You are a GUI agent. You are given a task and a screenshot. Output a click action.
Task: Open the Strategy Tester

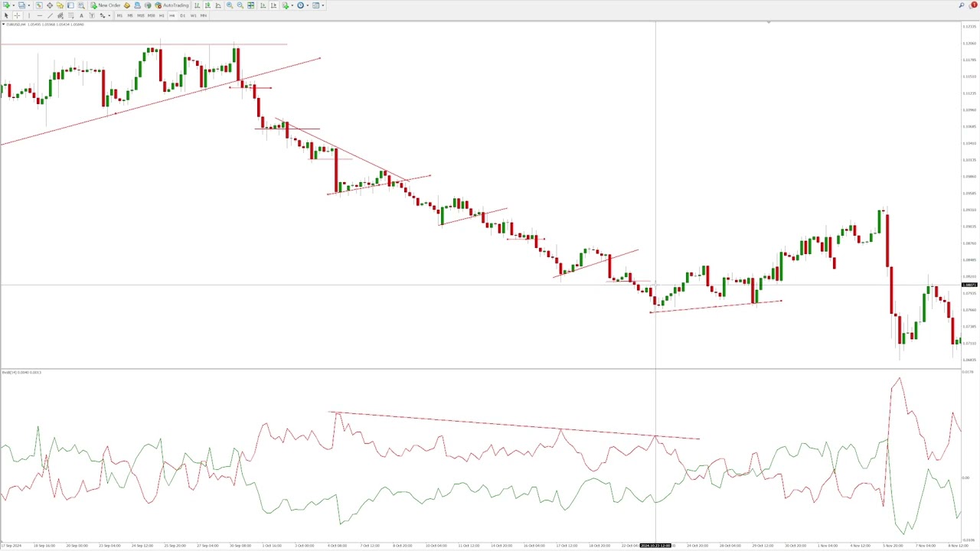coord(81,5)
